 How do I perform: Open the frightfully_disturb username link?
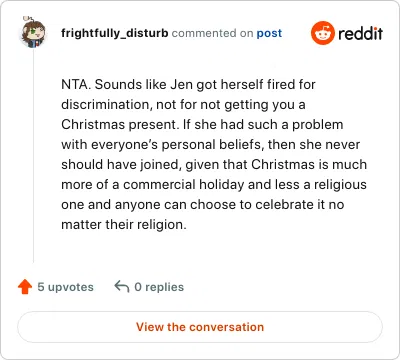[115, 33]
